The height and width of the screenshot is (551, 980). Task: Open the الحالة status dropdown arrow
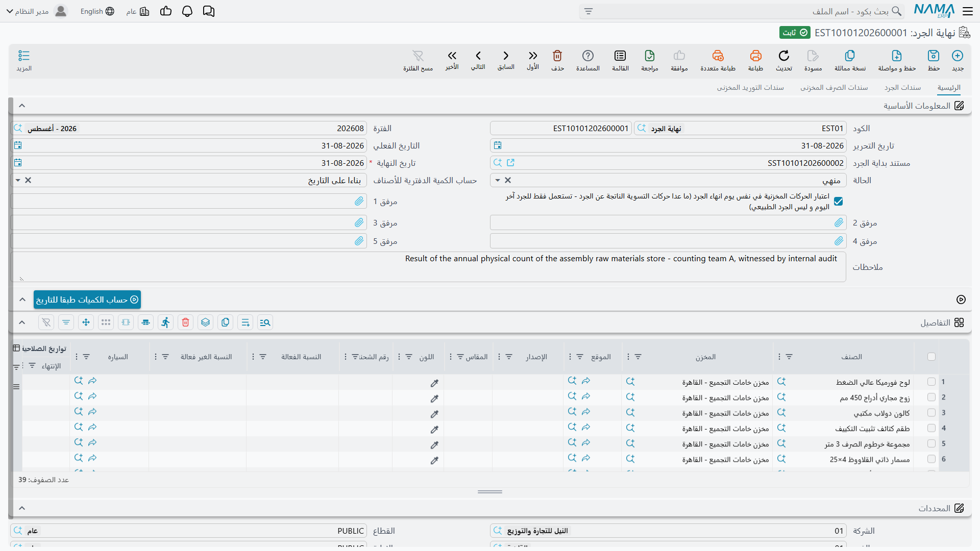[498, 180]
